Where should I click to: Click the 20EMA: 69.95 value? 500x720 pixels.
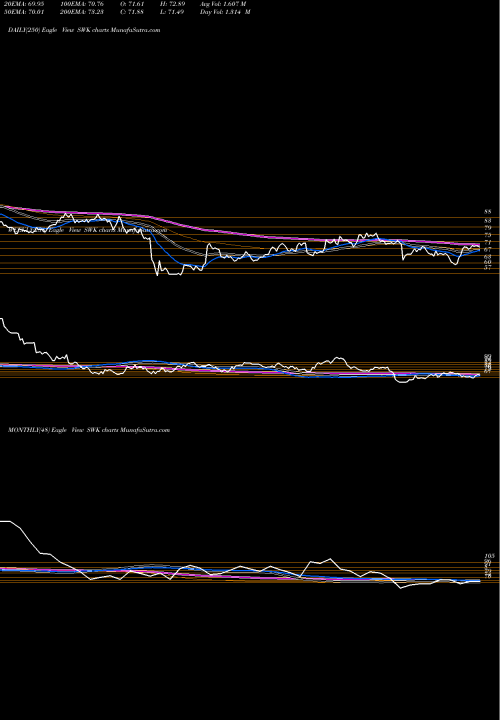click(x=24, y=4)
